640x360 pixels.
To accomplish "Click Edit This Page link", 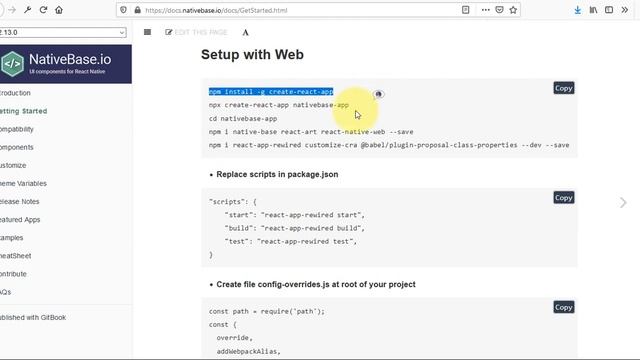I will (x=196, y=32).
